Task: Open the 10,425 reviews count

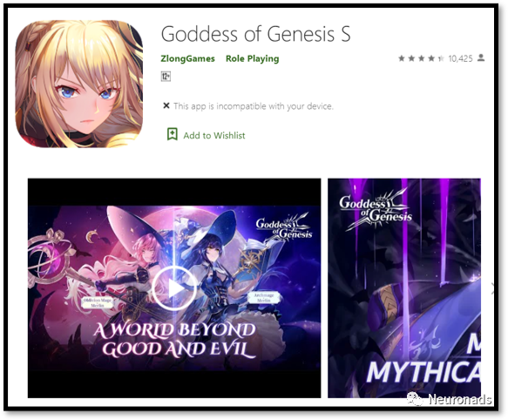Action: click(x=460, y=58)
